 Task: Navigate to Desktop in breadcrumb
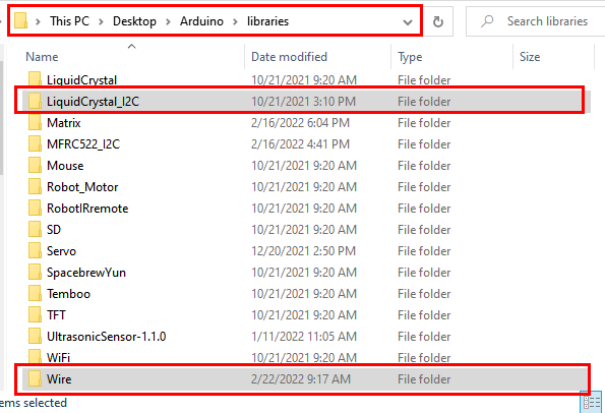(x=134, y=21)
